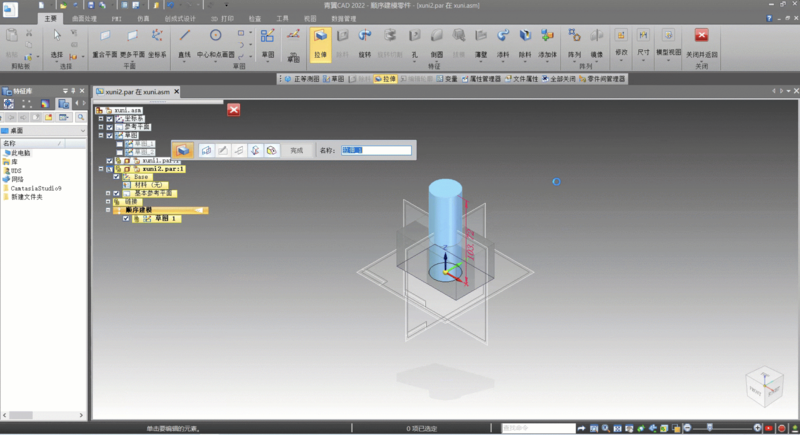The image size is (800, 435).
Task: Click the 孔 (Hole) feature icon
Action: [413, 40]
